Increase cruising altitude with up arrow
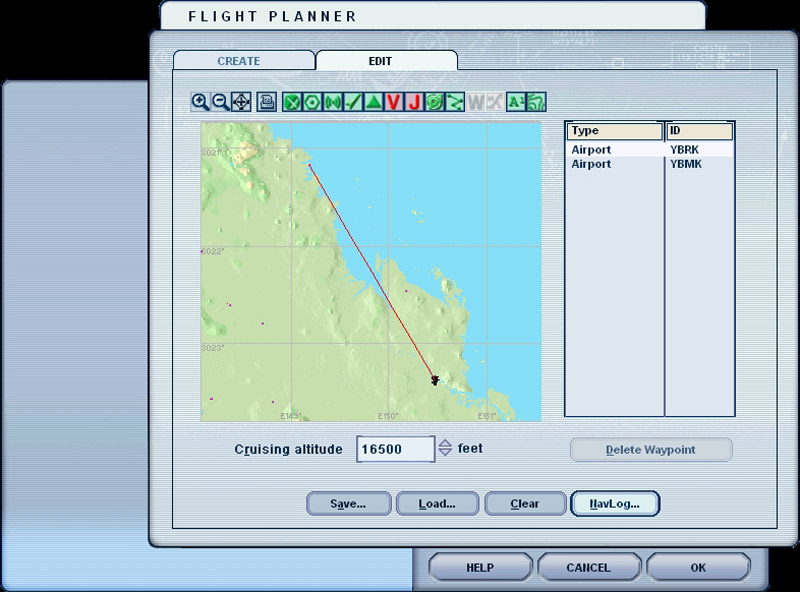Screen dimensions: 800x592 point(445,444)
